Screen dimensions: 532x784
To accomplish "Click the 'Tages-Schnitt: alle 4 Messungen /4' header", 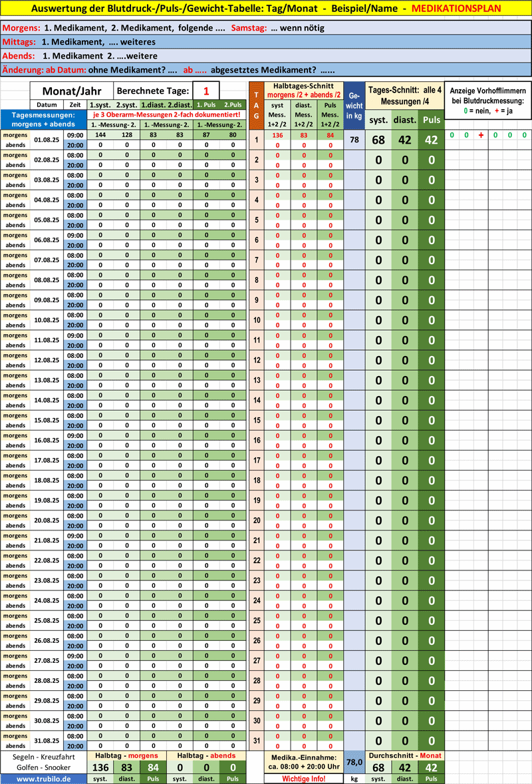I will click(x=404, y=95).
